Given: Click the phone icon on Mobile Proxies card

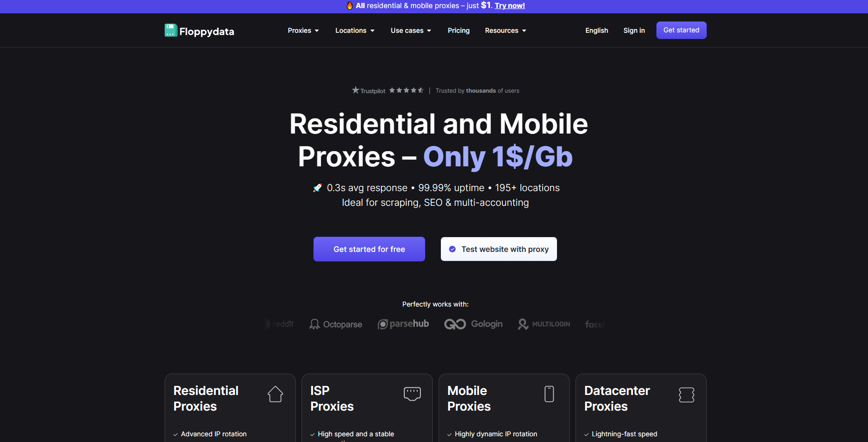Looking at the screenshot, I should click(x=549, y=394).
